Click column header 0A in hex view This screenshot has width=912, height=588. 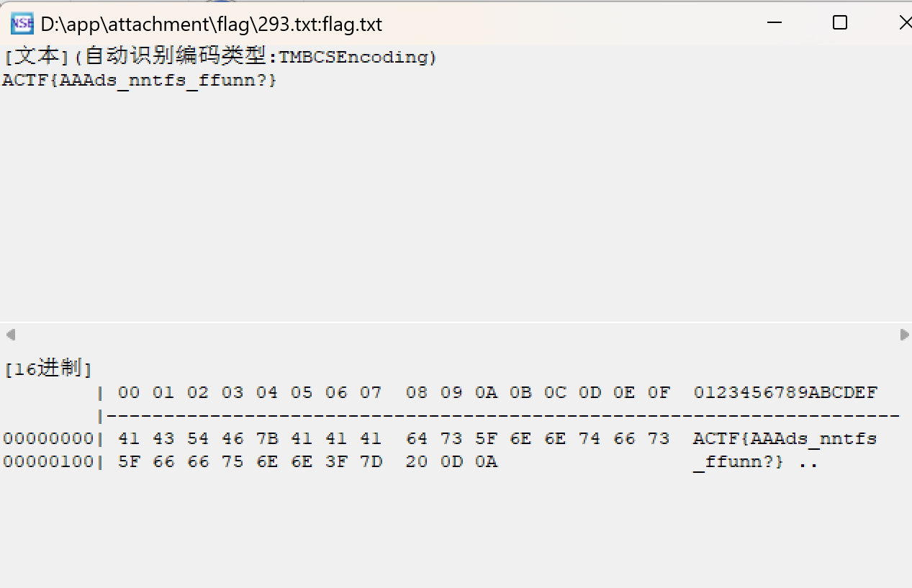(486, 392)
